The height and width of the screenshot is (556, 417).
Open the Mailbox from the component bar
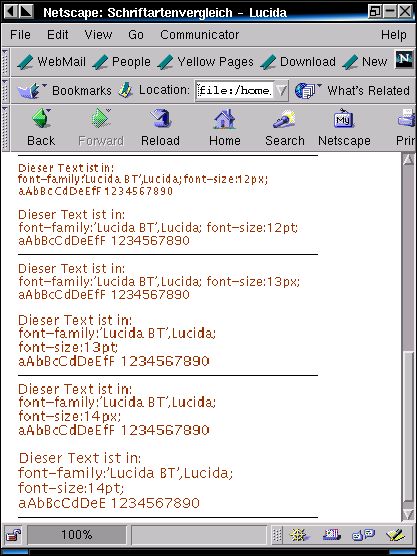point(332,535)
